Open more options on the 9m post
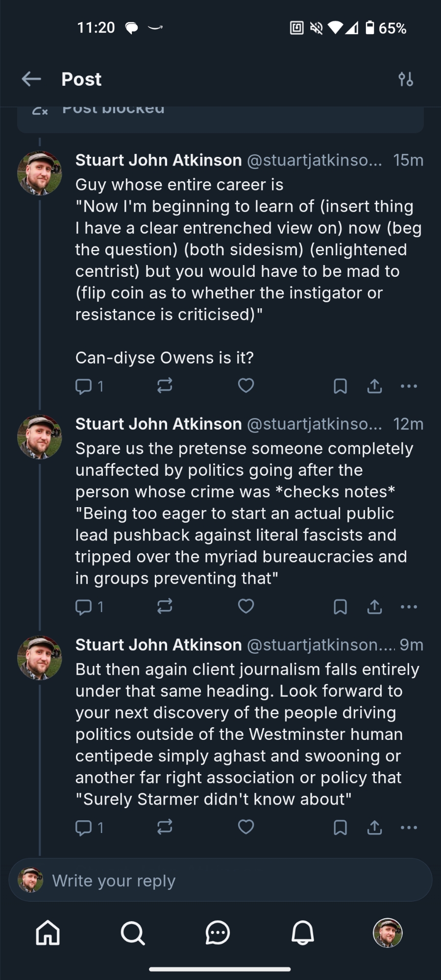Screen dimensions: 441x980 point(409,828)
